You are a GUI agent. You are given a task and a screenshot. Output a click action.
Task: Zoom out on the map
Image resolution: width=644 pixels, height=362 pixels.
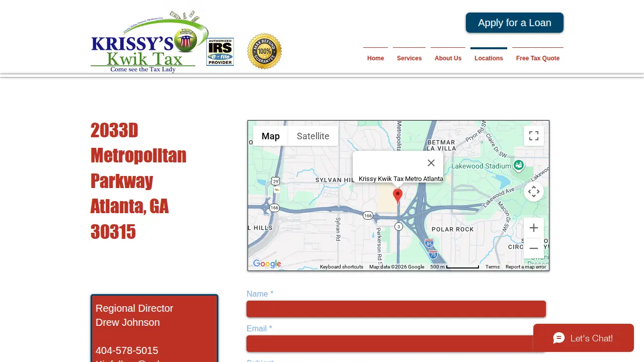coord(534,248)
